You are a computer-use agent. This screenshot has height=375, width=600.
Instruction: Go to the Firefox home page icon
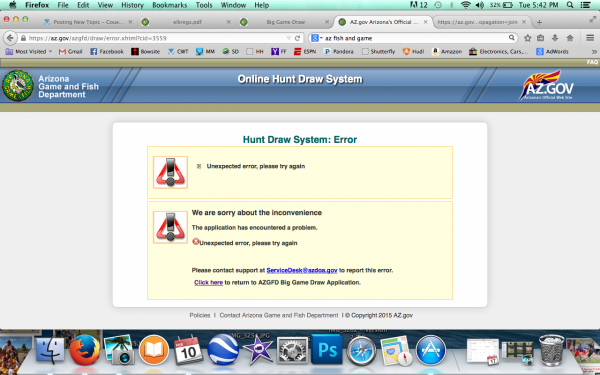[570, 38]
